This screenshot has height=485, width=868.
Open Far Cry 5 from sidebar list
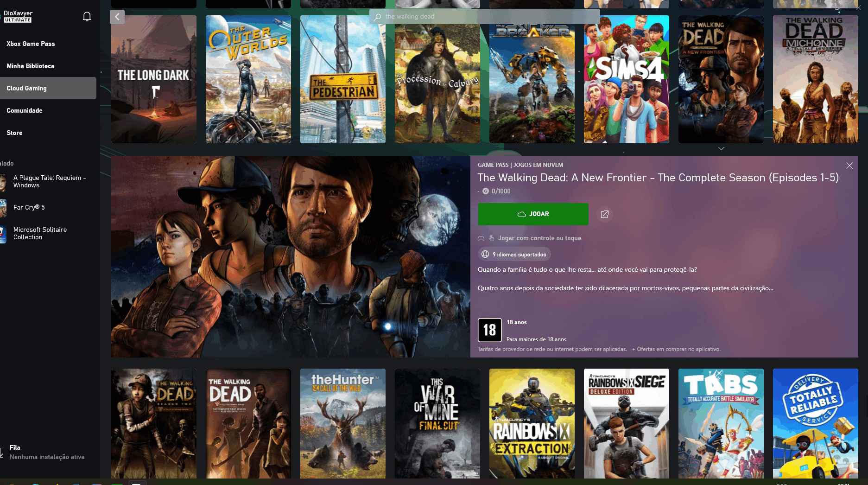click(29, 207)
